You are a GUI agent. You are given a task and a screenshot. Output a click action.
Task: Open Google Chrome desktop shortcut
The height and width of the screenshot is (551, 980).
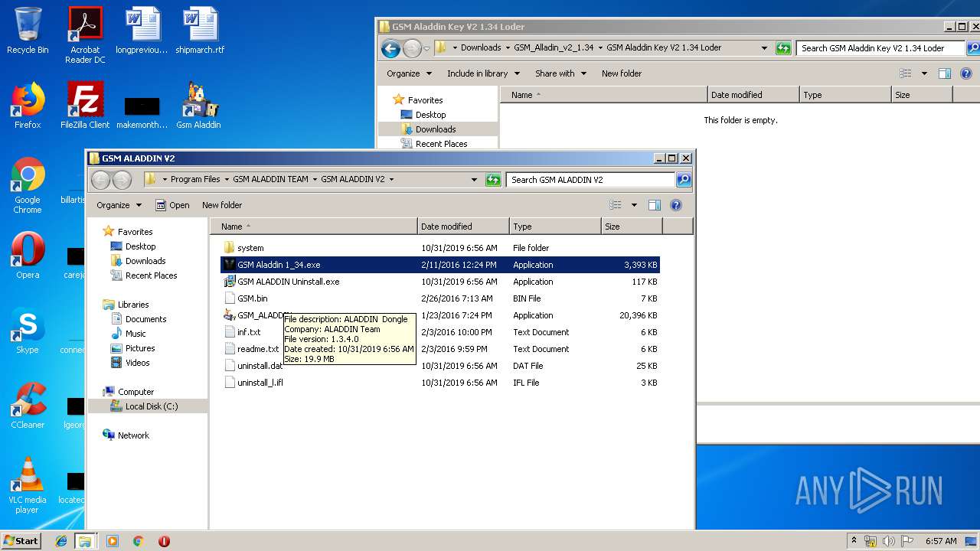click(28, 186)
